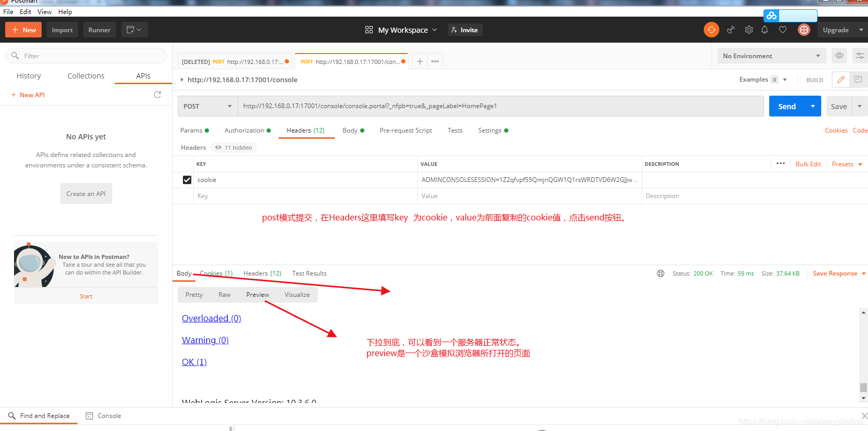
Task: Show the 11 hidden headers
Action: coord(234,148)
